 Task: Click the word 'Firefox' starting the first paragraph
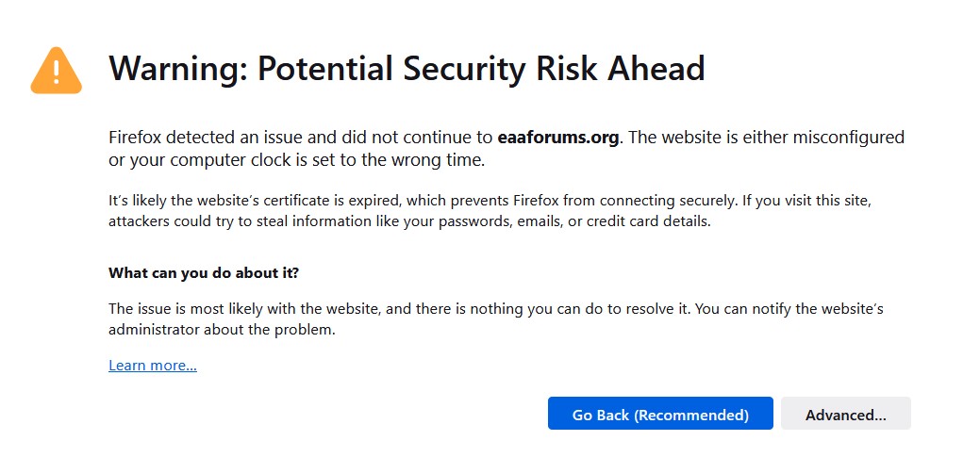pos(135,137)
